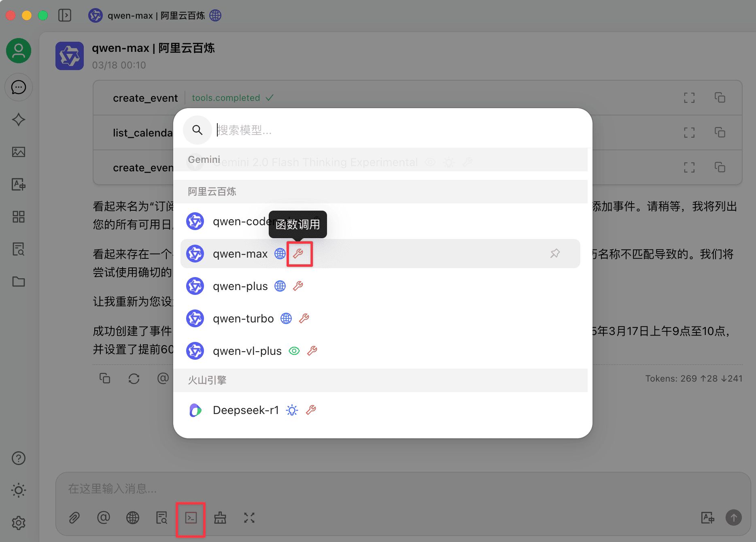Click the wrench function-call icon on qwen-max

tap(298, 254)
